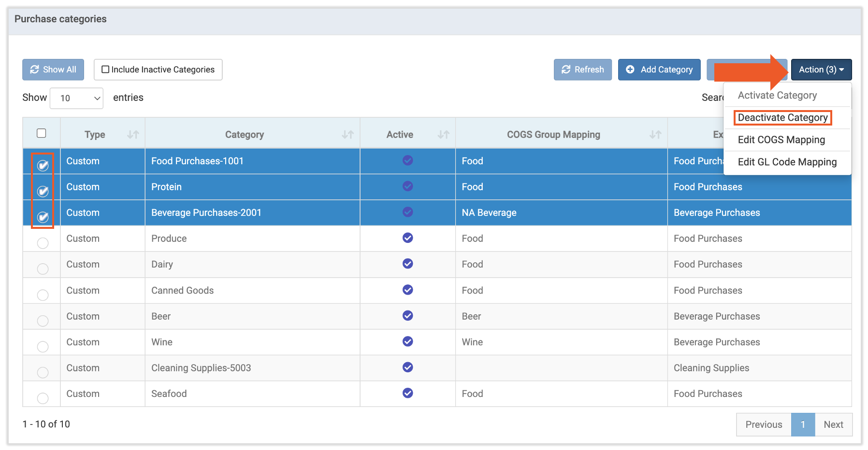Select the Canned Goods row radio
Image resolution: width=868 pixels, height=450 pixels.
[x=43, y=295]
